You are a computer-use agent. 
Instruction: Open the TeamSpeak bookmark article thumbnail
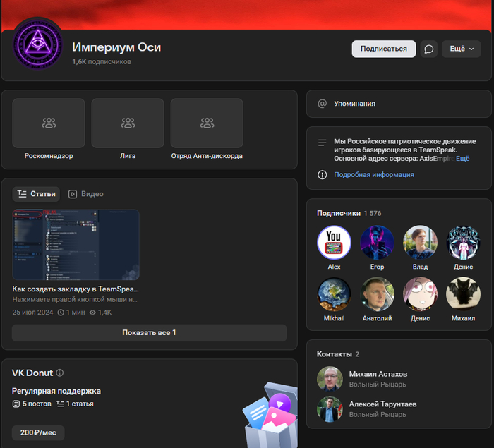tap(76, 244)
